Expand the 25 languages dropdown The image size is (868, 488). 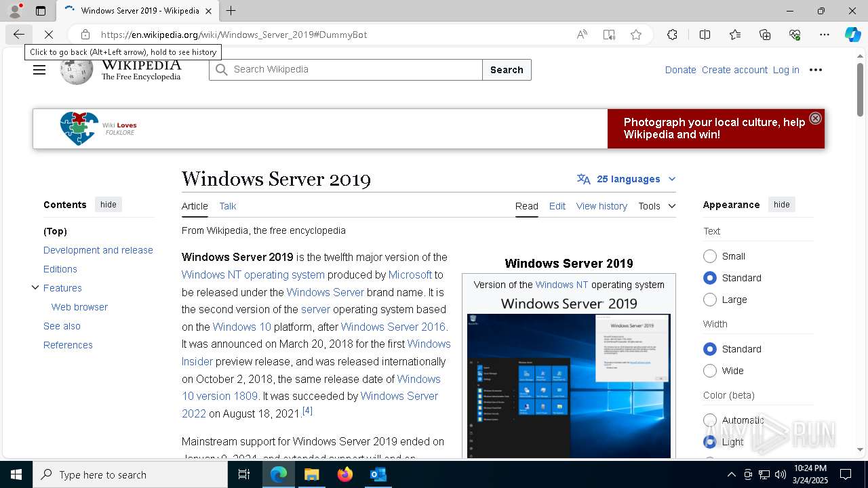[x=626, y=179]
